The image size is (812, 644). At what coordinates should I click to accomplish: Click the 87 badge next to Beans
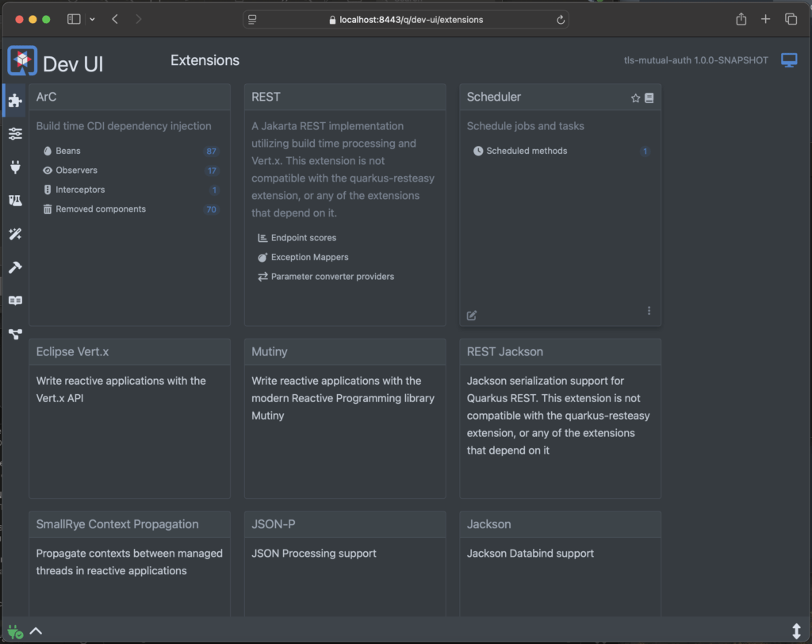point(211,151)
